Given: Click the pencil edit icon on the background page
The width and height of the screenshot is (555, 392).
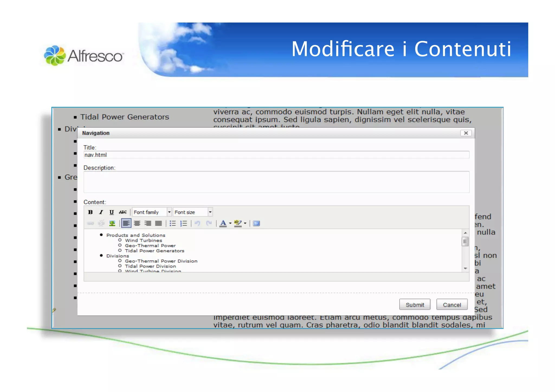Looking at the screenshot, I should (54, 310).
